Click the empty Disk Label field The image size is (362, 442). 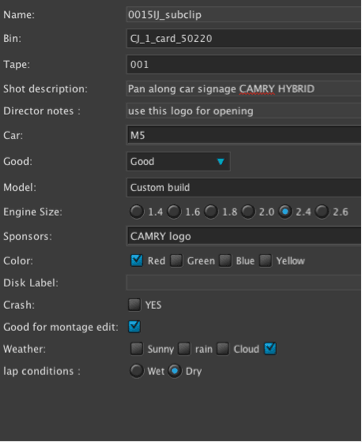(244, 283)
